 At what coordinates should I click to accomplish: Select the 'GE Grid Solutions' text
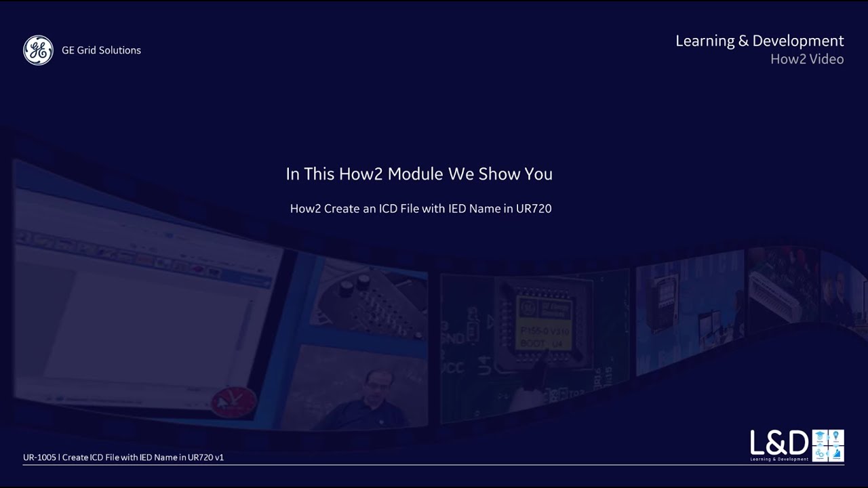[101, 50]
